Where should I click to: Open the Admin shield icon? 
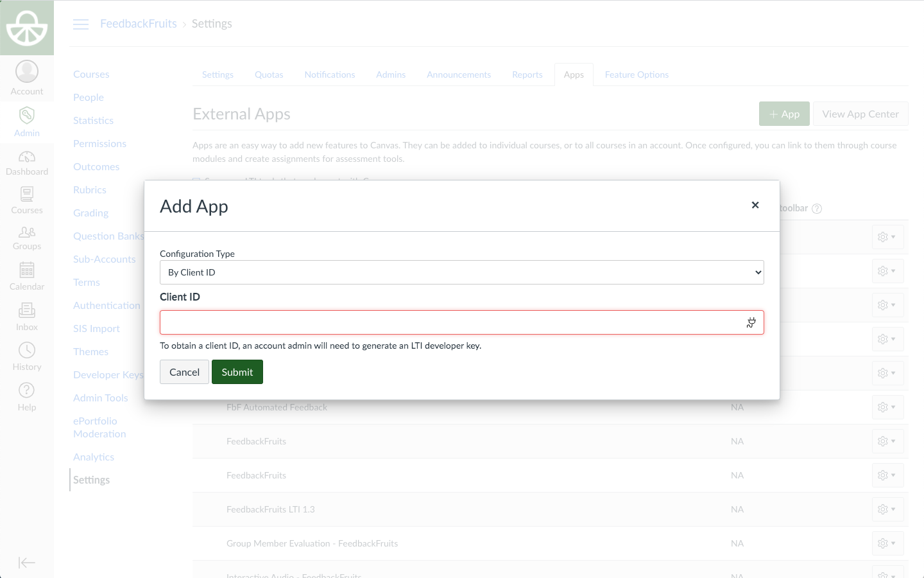click(27, 116)
